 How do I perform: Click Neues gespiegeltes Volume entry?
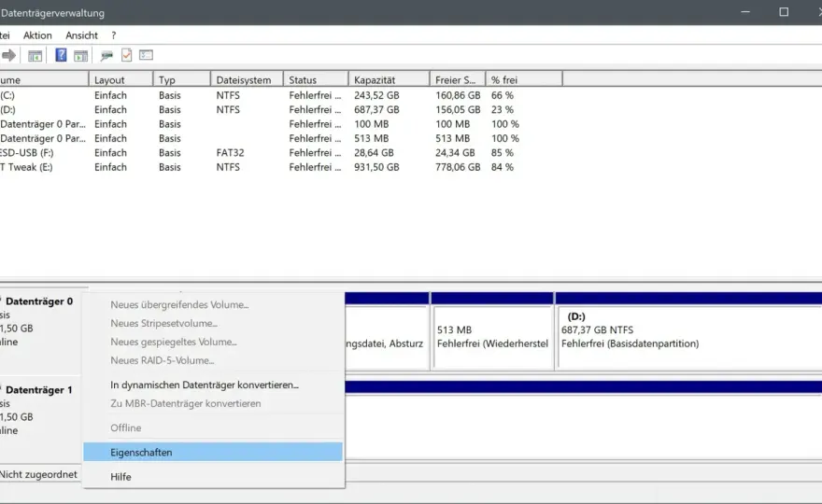coord(213,343)
